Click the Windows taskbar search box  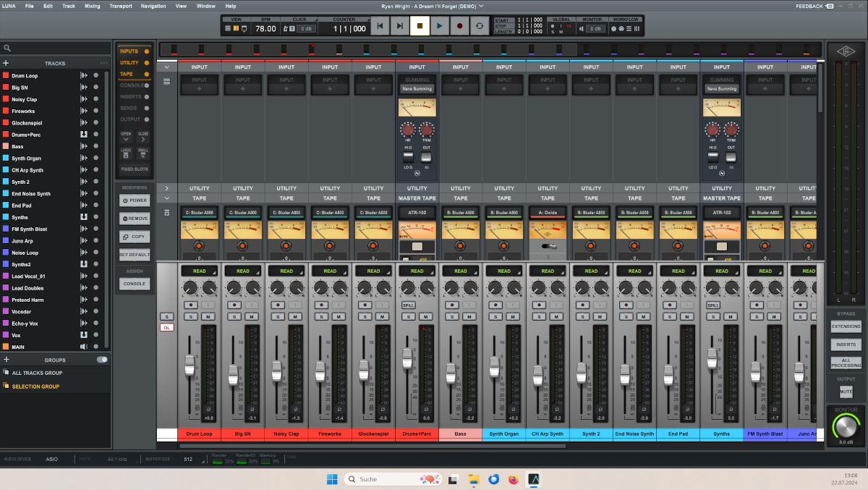click(393, 479)
